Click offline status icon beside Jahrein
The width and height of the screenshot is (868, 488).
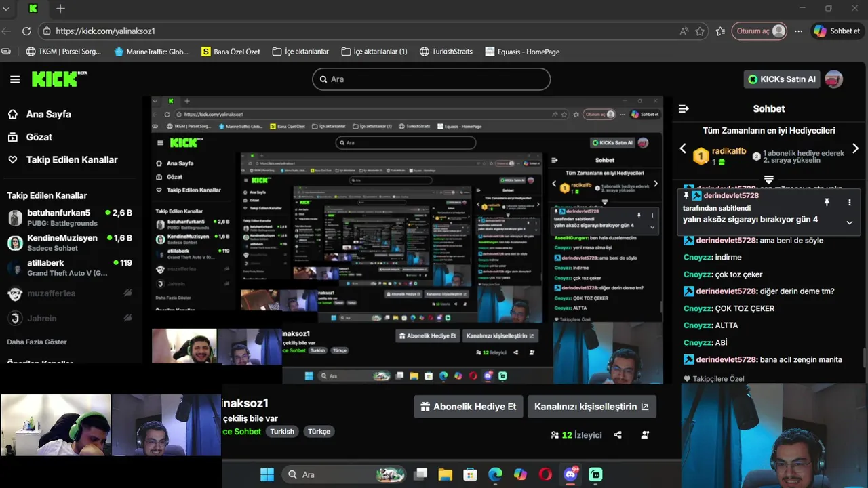coord(127,318)
